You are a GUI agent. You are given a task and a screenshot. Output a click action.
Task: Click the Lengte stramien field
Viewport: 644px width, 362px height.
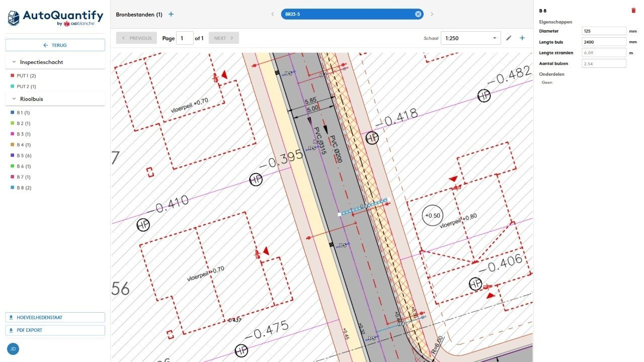(604, 52)
